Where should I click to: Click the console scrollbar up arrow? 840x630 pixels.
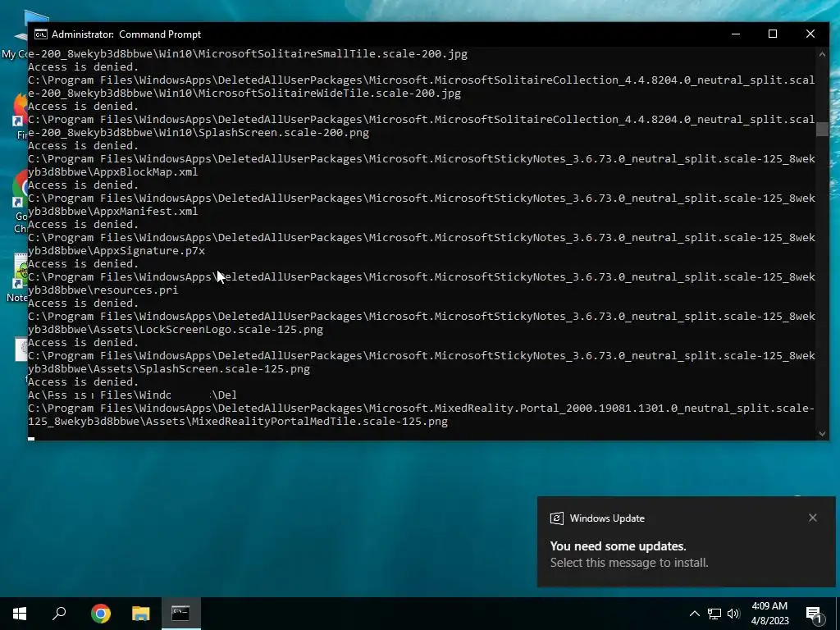pos(822,53)
